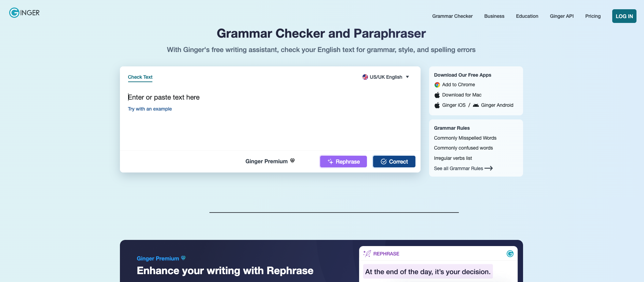
Task: Click the Download Our Free Apps heading
Action: [463, 75]
